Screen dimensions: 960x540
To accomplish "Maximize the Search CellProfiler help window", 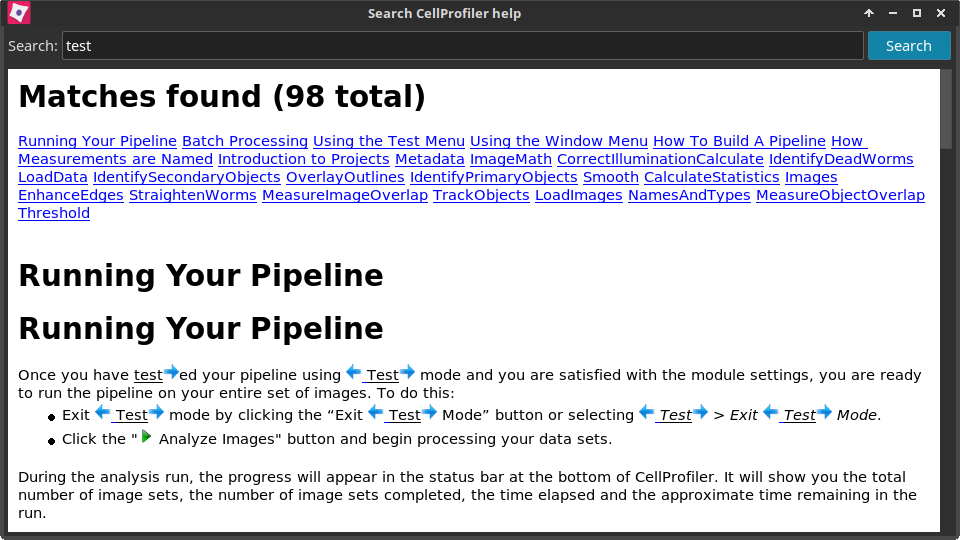I will pos(917,13).
